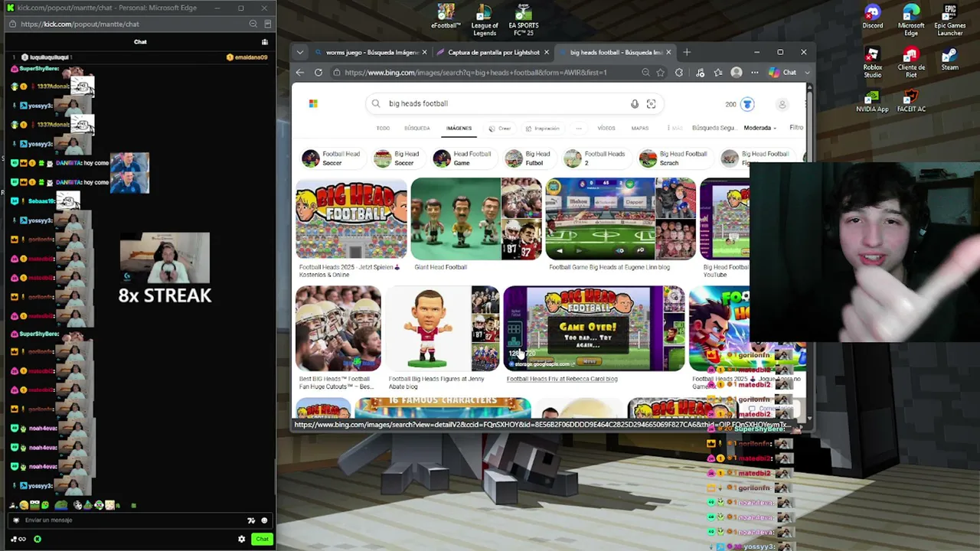This screenshot has height=551, width=980.
Task: Reload the Bing images page
Action: [x=318, y=73]
